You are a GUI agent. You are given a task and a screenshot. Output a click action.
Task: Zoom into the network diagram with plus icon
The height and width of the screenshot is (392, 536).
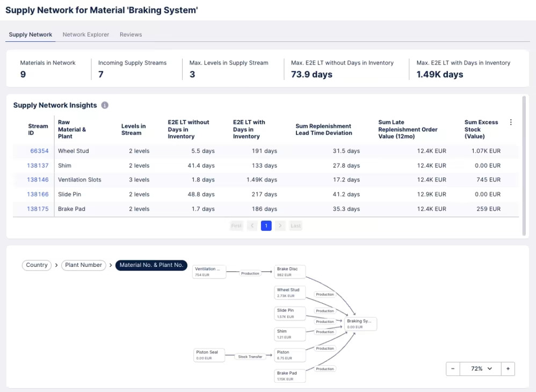point(508,369)
